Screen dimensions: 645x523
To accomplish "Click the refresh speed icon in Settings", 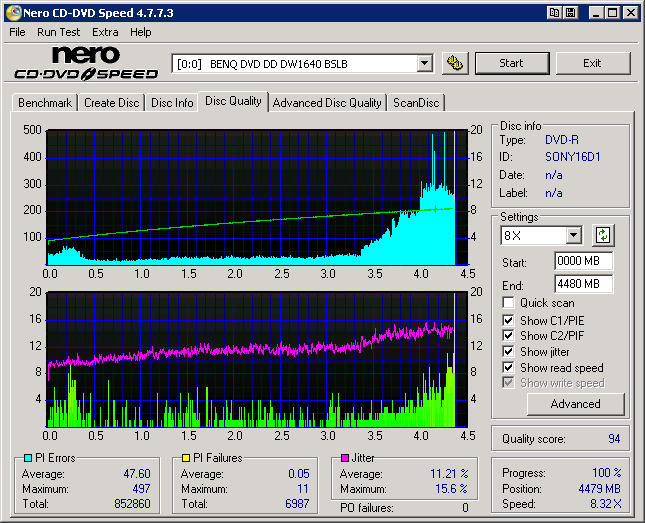I will 602,236.
